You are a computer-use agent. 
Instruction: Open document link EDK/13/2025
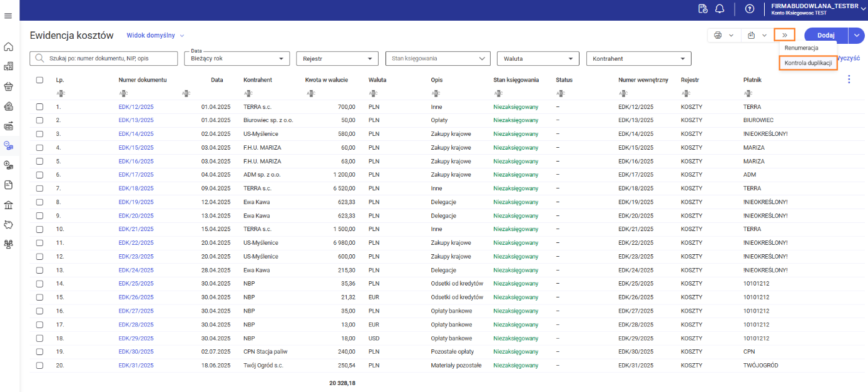[x=136, y=120]
